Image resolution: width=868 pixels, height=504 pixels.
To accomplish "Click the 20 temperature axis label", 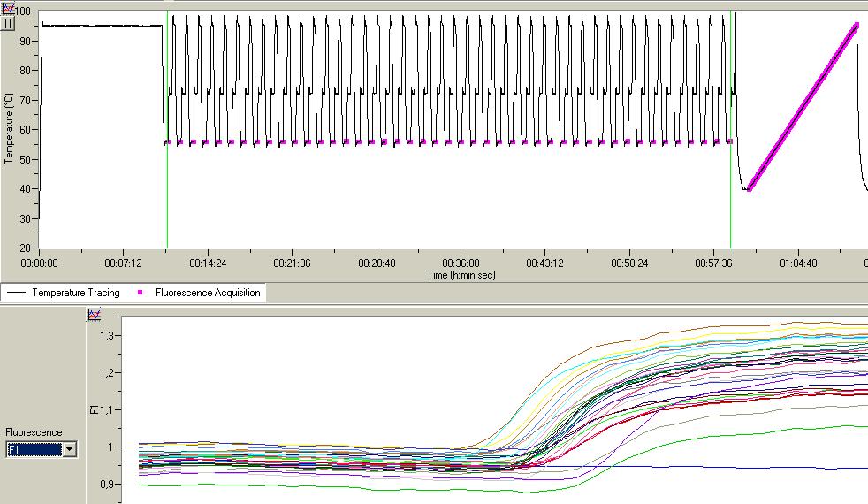I will 27,248.
